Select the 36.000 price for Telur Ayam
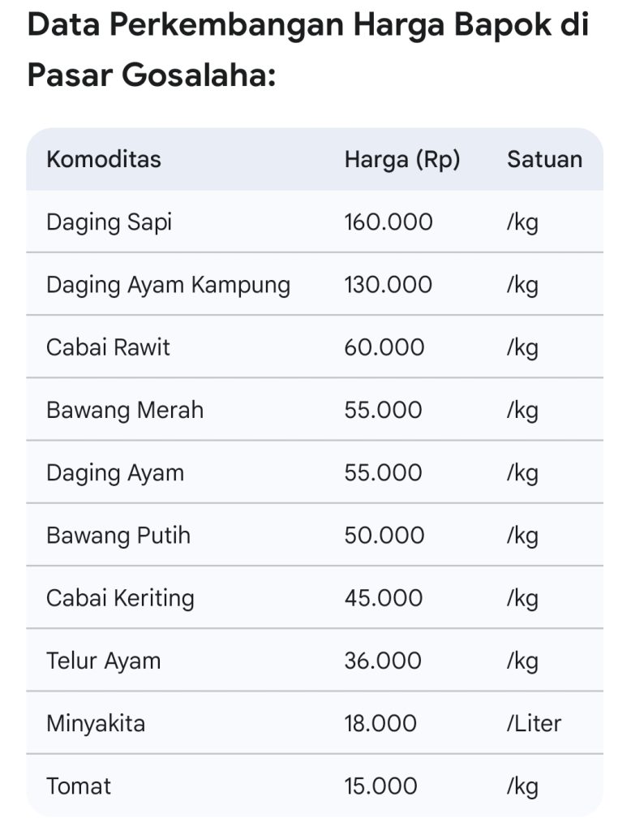 point(383,661)
